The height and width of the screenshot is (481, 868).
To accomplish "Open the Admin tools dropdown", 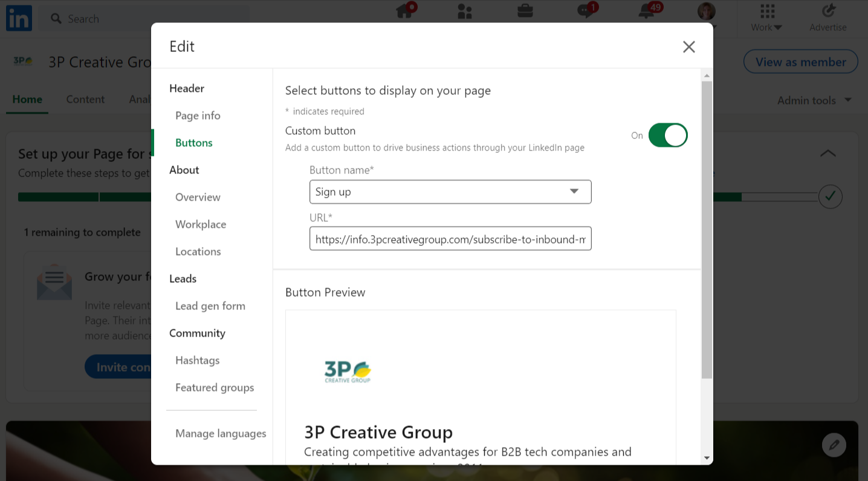I will 814,100.
